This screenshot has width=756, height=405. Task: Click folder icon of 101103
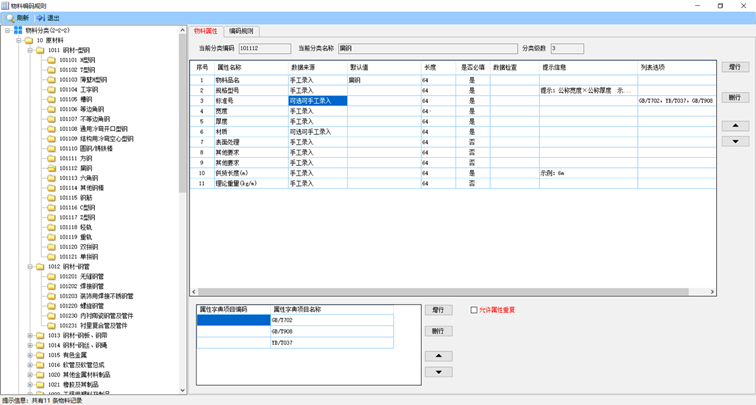pyautogui.click(x=52, y=80)
